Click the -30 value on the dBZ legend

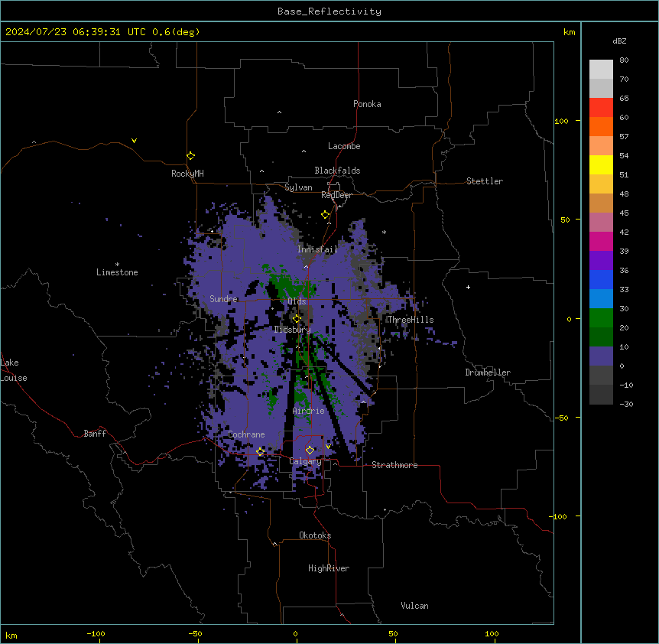tap(626, 405)
